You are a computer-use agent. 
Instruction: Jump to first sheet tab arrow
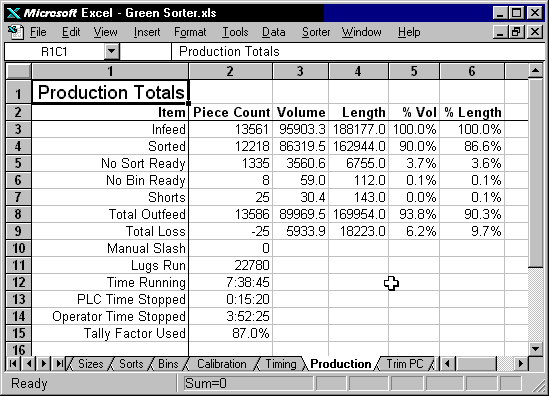(13, 364)
